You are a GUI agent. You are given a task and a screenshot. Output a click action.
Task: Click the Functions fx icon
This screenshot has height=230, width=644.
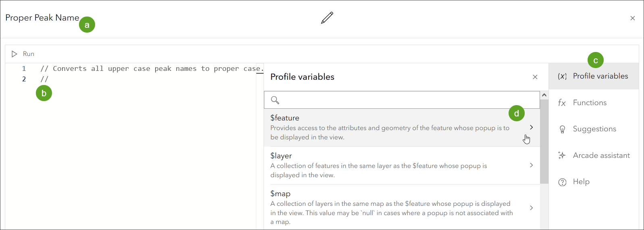click(x=562, y=103)
